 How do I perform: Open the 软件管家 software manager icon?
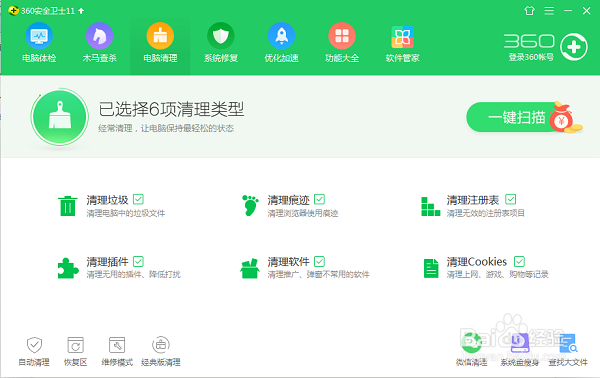click(x=402, y=37)
